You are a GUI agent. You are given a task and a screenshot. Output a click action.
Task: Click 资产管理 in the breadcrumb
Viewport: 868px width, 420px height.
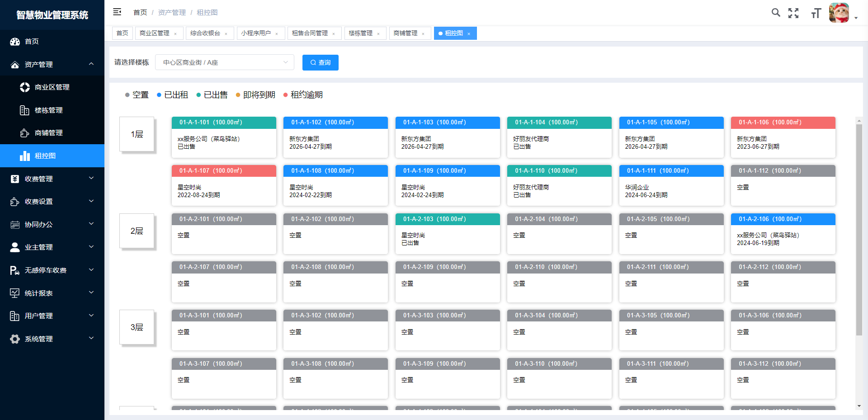point(172,13)
